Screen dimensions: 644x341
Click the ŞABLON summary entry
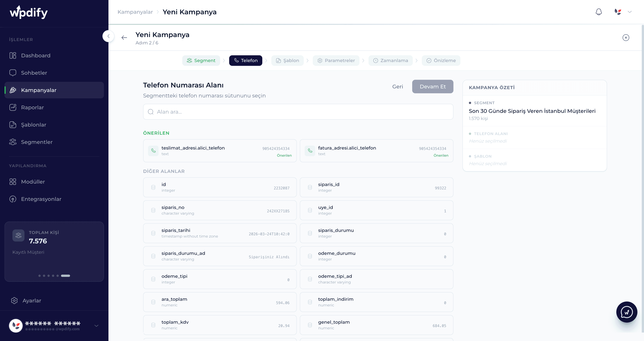tap(534, 160)
